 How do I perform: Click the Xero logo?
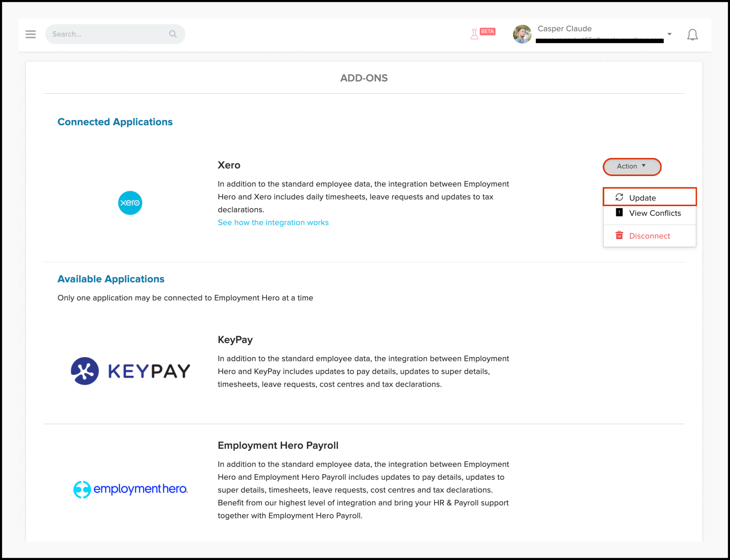click(x=130, y=203)
